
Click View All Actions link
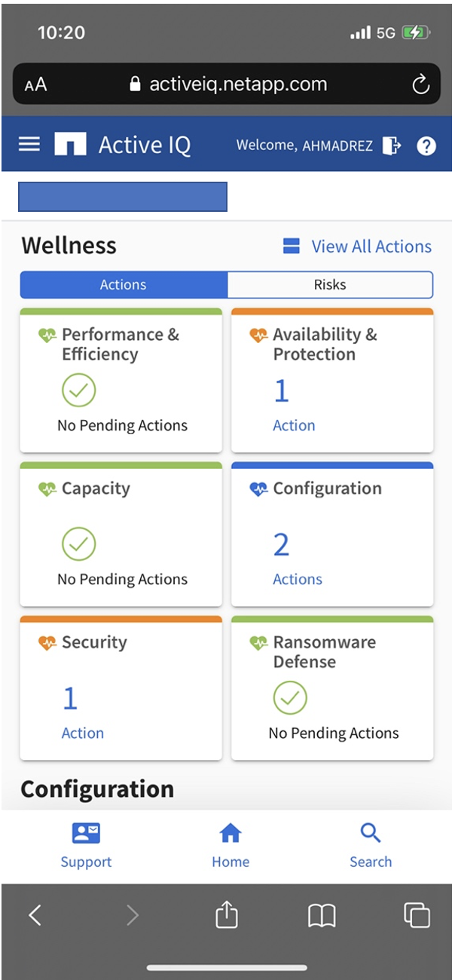click(x=371, y=247)
